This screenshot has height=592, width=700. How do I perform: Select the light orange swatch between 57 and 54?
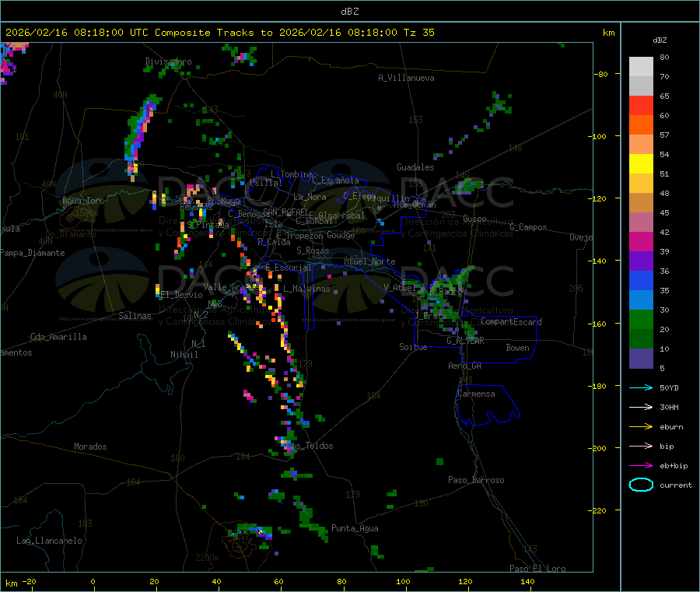tap(641, 145)
